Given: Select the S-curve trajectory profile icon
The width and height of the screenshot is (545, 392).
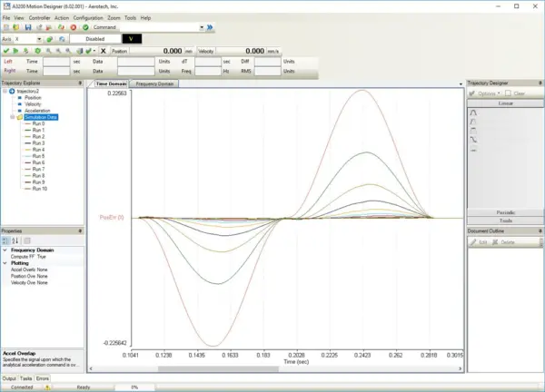Looking at the screenshot, I should click(x=473, y=140).
